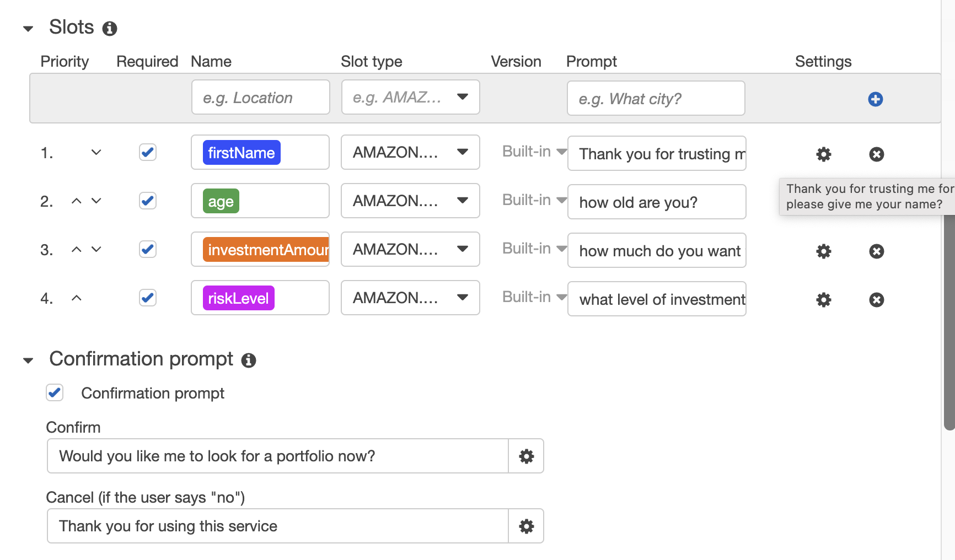Move the riskLevel slot up

point(77,298)
